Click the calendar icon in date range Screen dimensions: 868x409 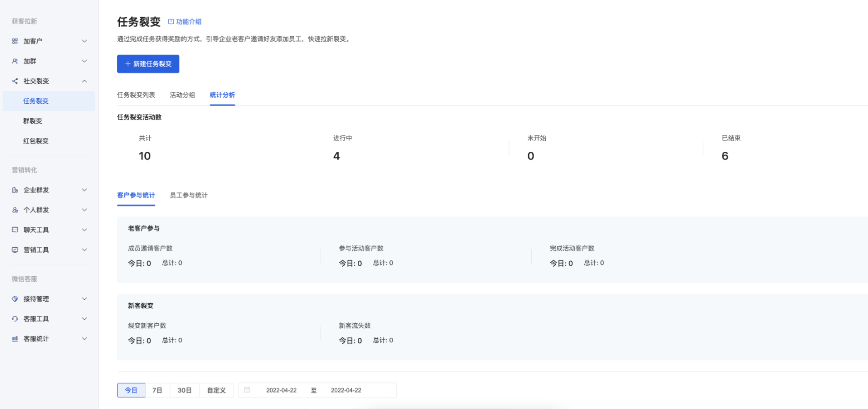(247, 390)
